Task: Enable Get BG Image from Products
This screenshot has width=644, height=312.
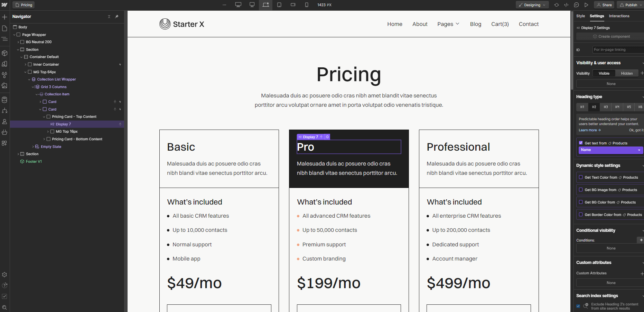Action: [x=581, y=190]
